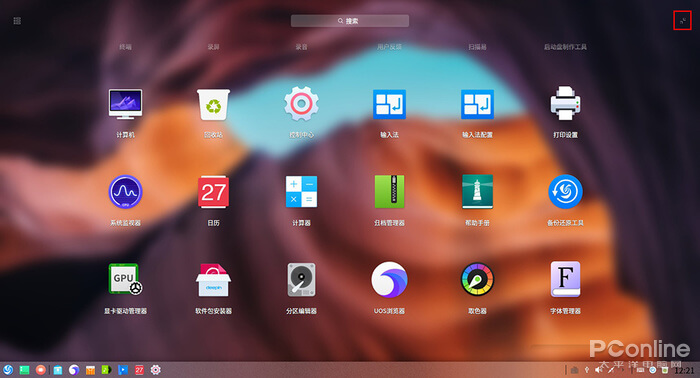Launch the UOS浏览器 browser app

pos(389,279)
